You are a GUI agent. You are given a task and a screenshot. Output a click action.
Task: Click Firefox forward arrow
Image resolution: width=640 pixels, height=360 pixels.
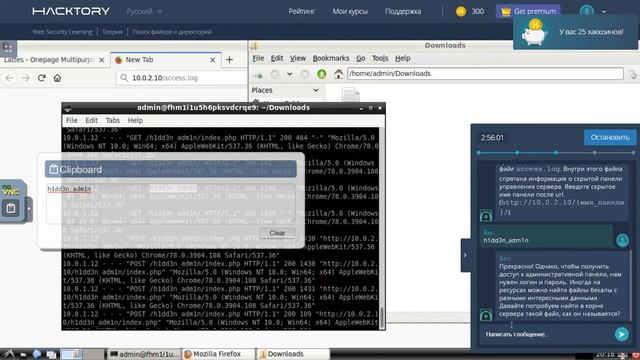(25, 78)
